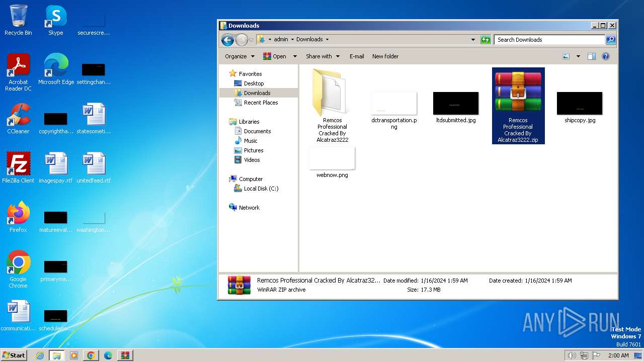Image resolution: width=644 pixels, height=362 pixels.
Task: Open Pictures library
Action: tap(254, 150)
